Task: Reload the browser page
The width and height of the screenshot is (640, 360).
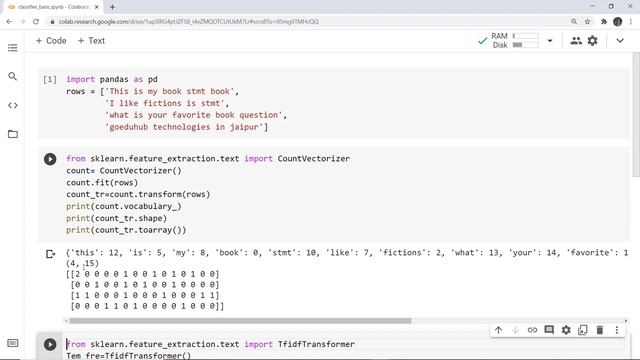Action: (x=36, y=22)
